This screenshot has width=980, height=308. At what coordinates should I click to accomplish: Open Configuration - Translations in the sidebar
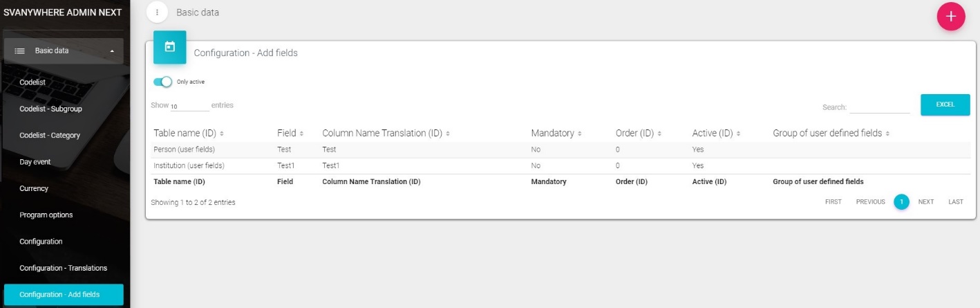[x=63, y=268]
